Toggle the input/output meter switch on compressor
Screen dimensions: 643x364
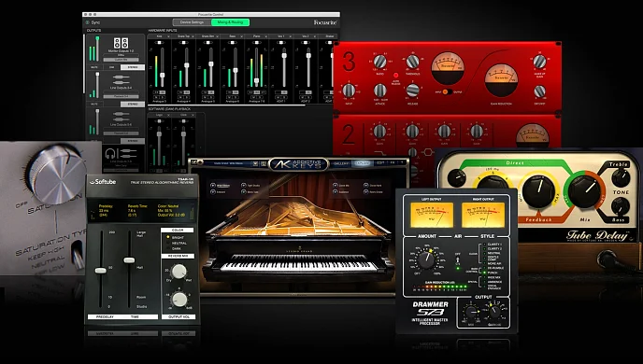pyautogui.click(x=447, y=91)
